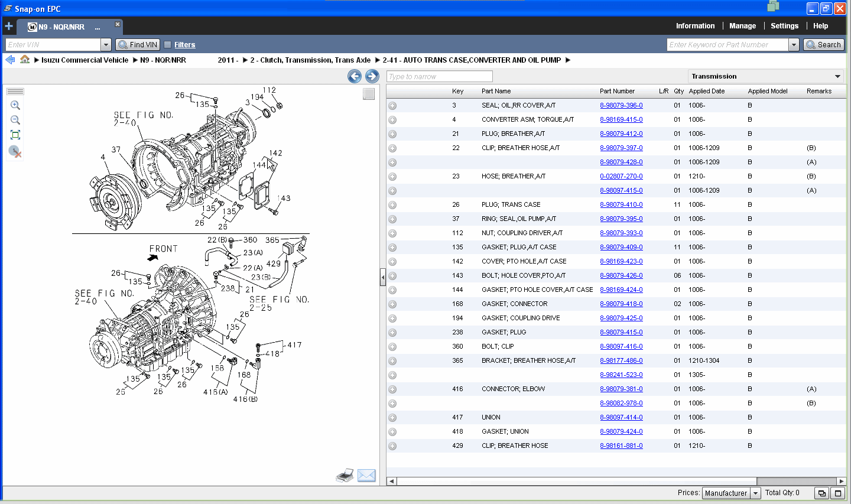Click the zoom in magnifier icon
The image size is (851, 504).
coord(15,105)
